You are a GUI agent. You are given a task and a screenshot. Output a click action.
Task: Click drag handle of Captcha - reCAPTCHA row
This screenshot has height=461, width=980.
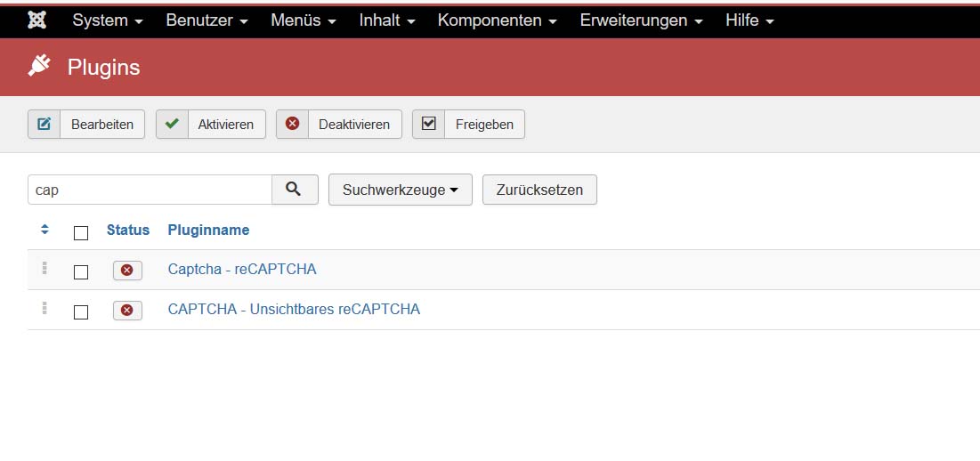pos(45,269)
